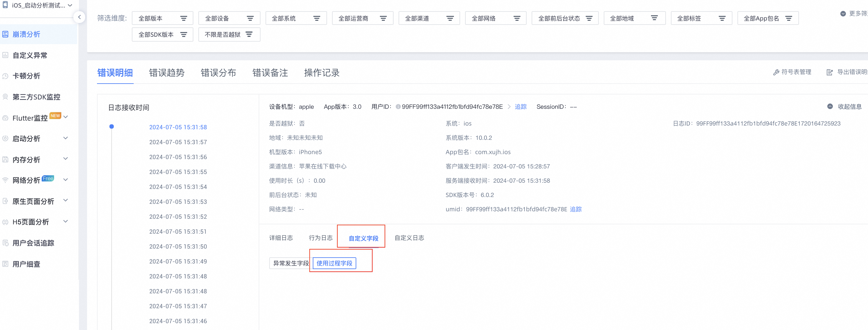Click the 收起信息 collapse icon
The image size is (868, 330).
(830, 106)
